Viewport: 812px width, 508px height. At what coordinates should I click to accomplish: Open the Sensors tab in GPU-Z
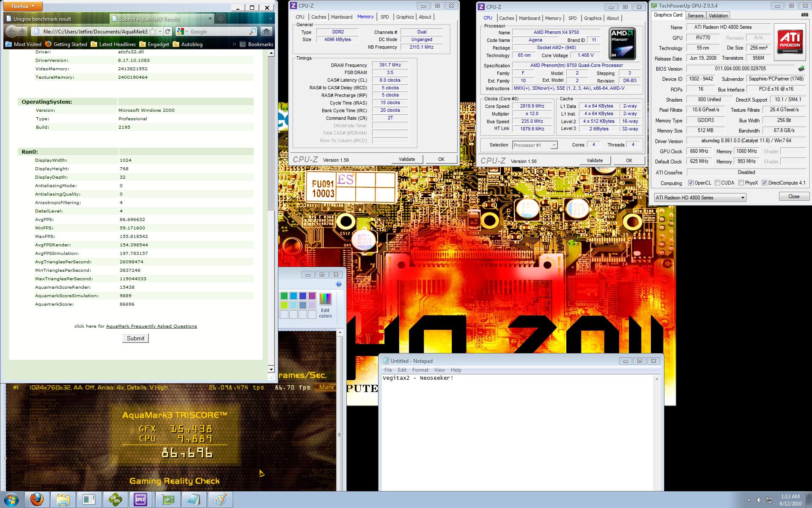click(695, 16)
